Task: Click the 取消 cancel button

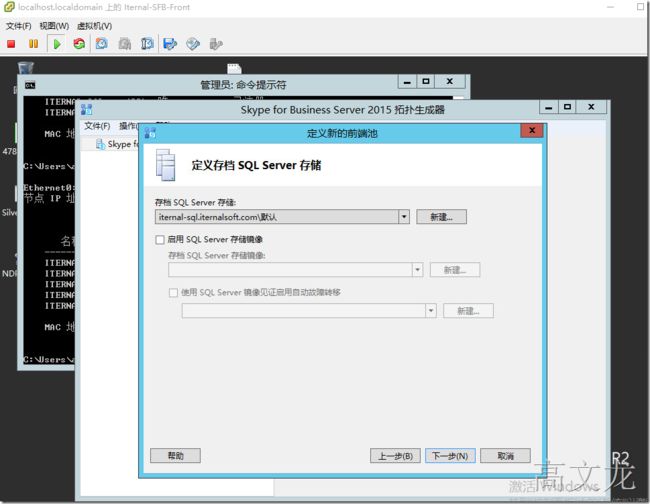Action: coord(505,456)
